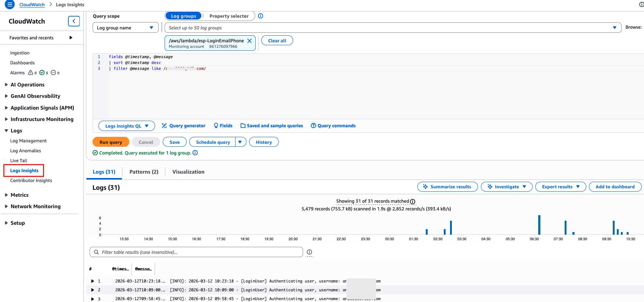The height and width of the screenshot is (302, 644).
Task: Expand the Application Signals (APM) section
Action: point(6,108)
